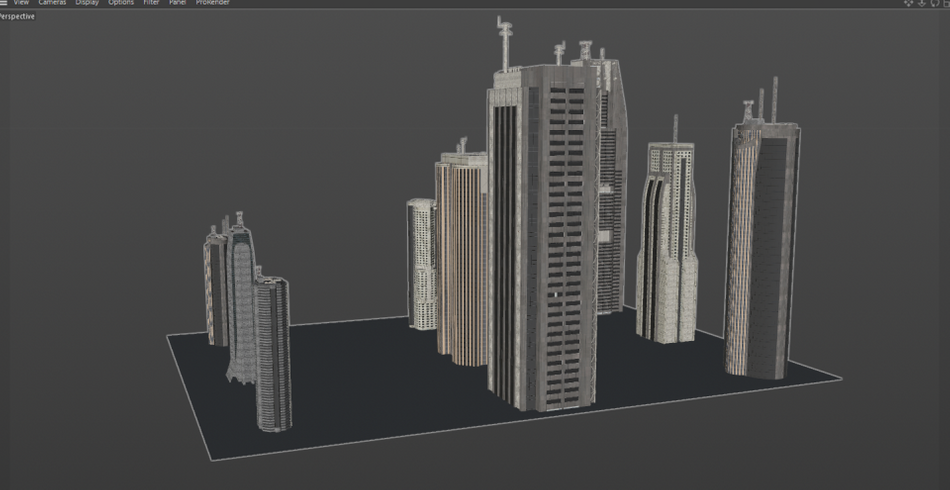This screenshot has width=950, height=490.
Task: Click the viewport dolly zoom icon
Action: click(922, 2)
